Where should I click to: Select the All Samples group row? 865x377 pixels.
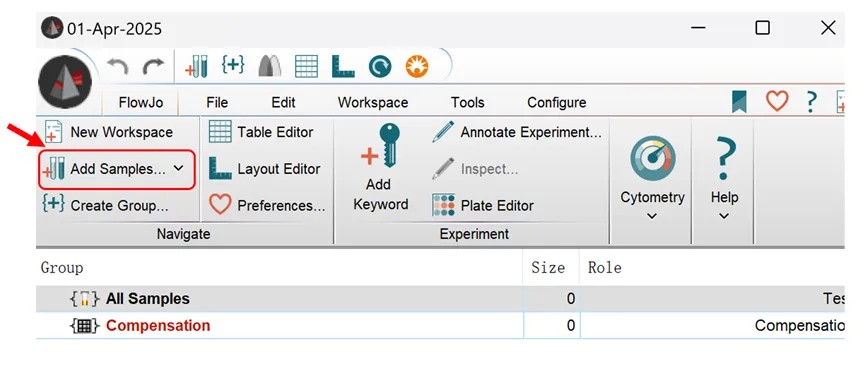pyautogui.click(x=440, y=299)
